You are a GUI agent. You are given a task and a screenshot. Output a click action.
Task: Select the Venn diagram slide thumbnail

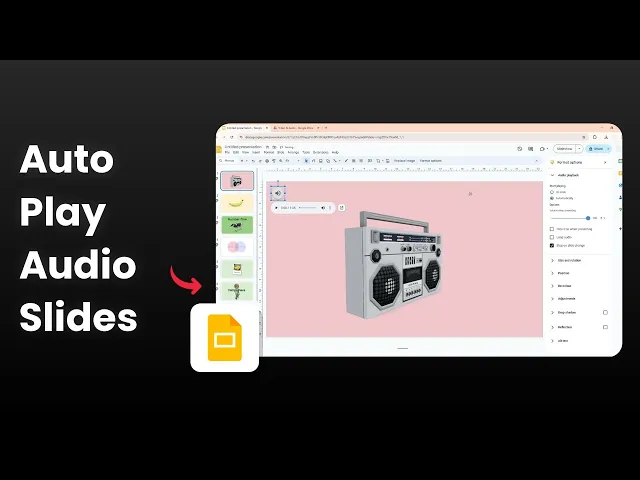[237, 247]
